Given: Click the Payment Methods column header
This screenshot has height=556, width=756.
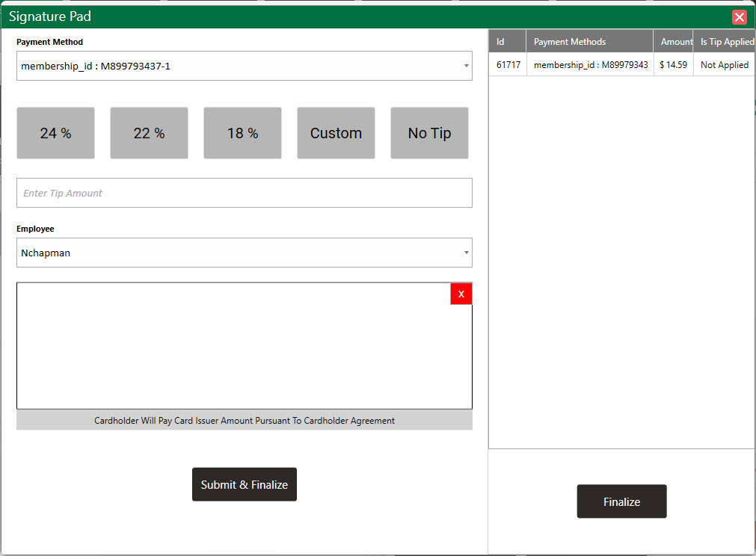Looking at the screenshot, I should click(x=589, y=42).
